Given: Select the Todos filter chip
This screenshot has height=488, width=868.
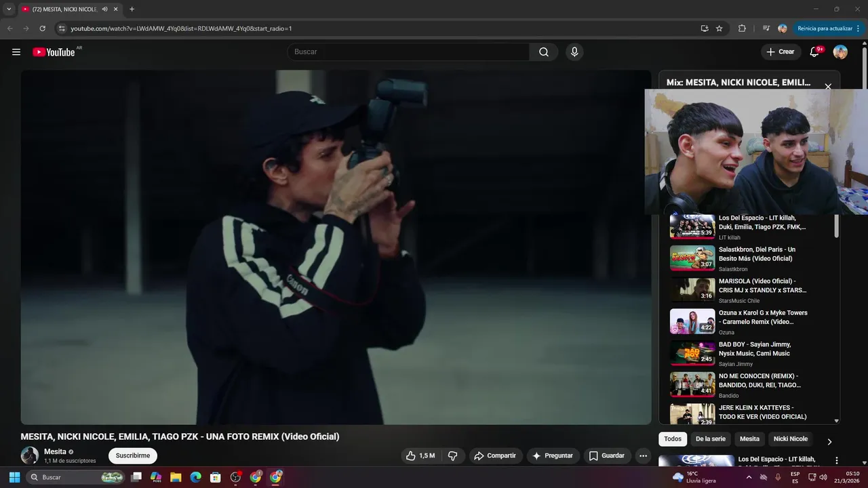Looking at the screenshot, I should (x=673, y=439).
